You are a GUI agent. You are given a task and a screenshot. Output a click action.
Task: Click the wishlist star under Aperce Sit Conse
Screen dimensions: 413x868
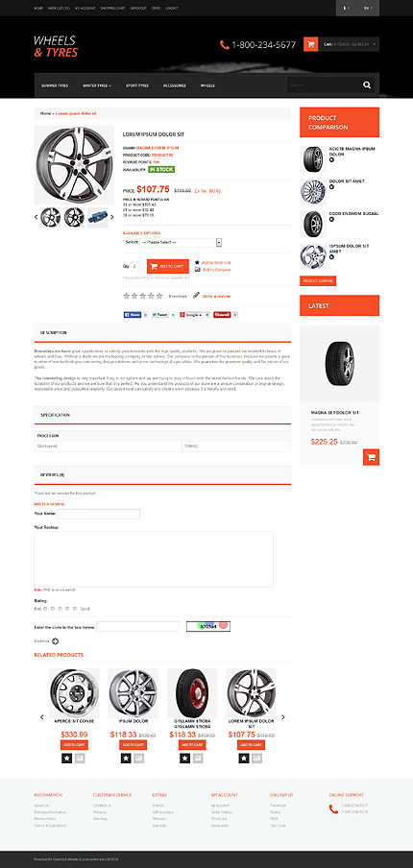(66, 758)
